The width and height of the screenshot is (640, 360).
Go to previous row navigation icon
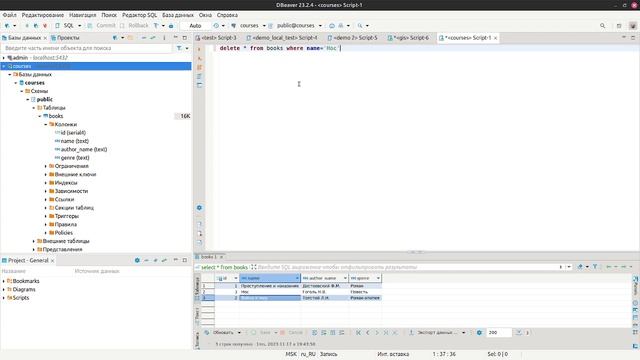[367, 333]
